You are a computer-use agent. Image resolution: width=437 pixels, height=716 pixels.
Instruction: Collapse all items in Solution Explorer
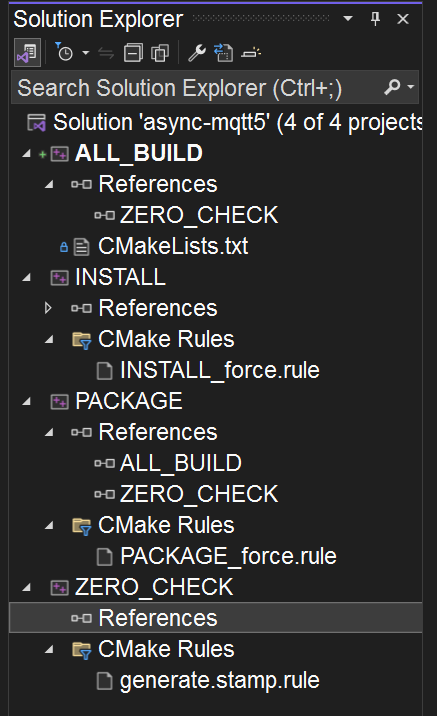(133, 53)
